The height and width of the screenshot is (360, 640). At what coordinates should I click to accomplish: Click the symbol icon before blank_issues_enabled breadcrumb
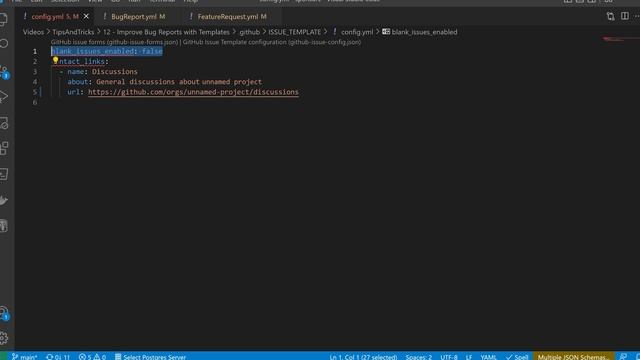[x=386, y=31]
